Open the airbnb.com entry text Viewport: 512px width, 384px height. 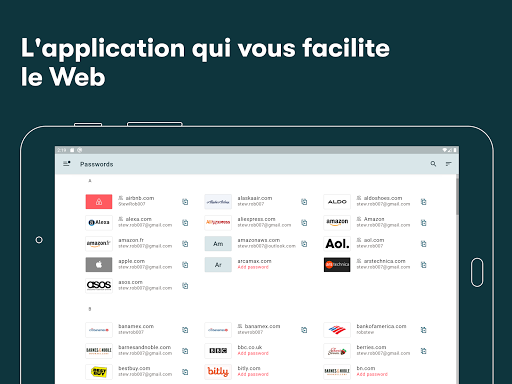136,201
